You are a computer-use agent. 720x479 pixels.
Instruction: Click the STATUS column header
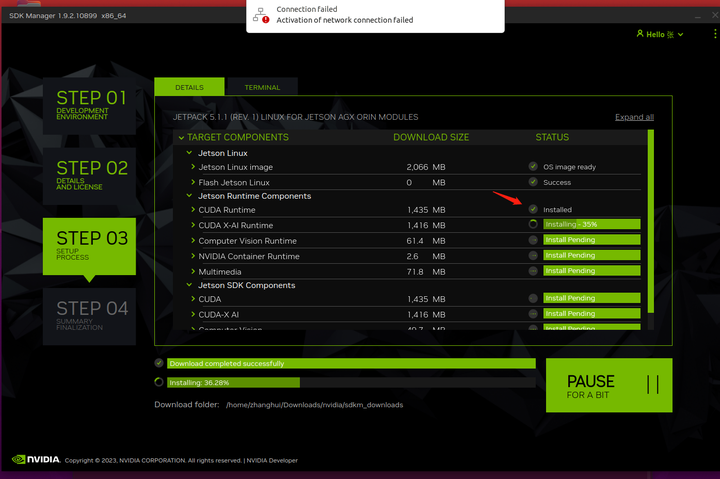point(552,137)
